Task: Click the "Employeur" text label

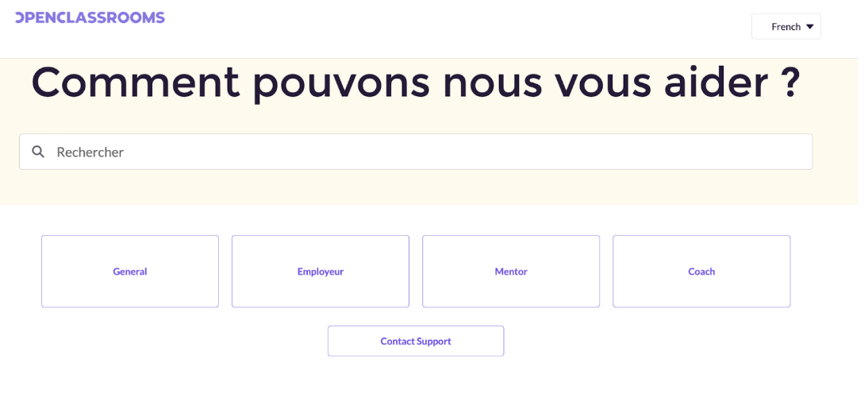Action: click(x=321, y=272)
